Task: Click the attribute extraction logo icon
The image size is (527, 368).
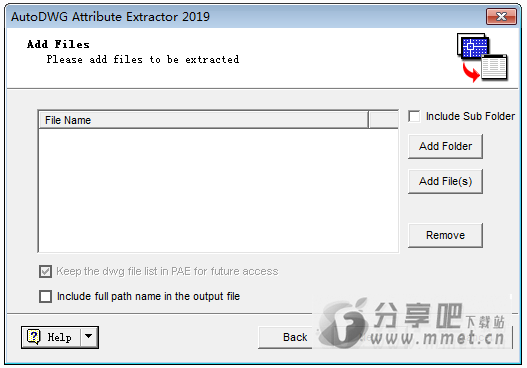Action: pos(482,57)
